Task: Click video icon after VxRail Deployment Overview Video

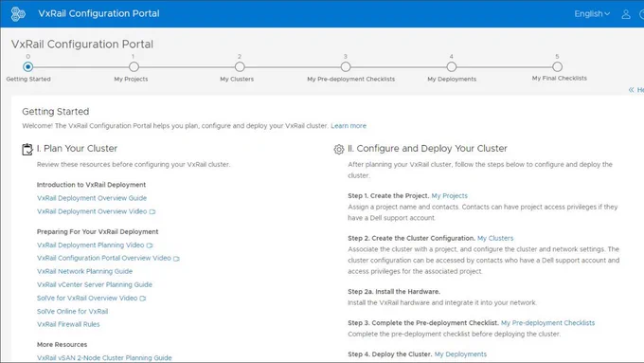Action: (x=152, y=211)
